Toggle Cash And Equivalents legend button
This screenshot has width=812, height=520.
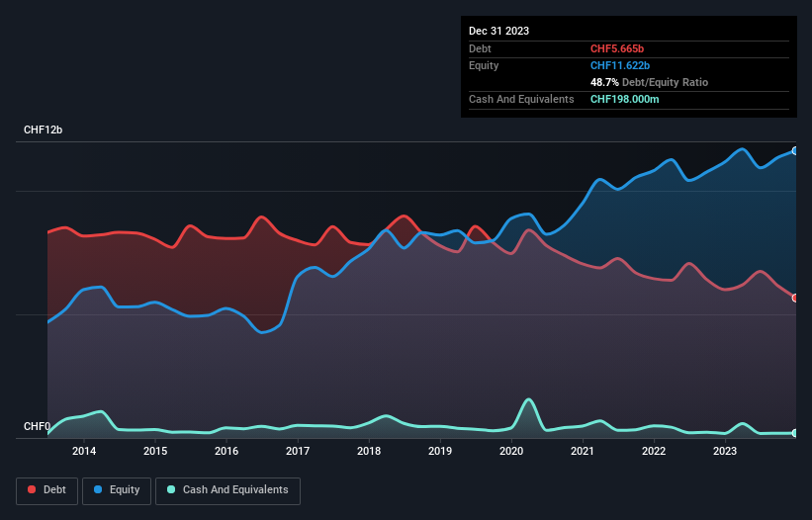click(x=227, y=490)
